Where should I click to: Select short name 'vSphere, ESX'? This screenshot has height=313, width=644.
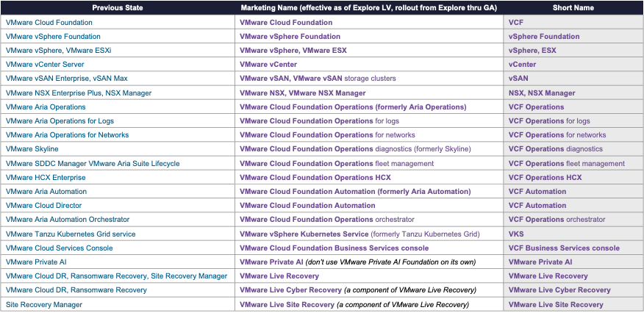pos(573,51)
